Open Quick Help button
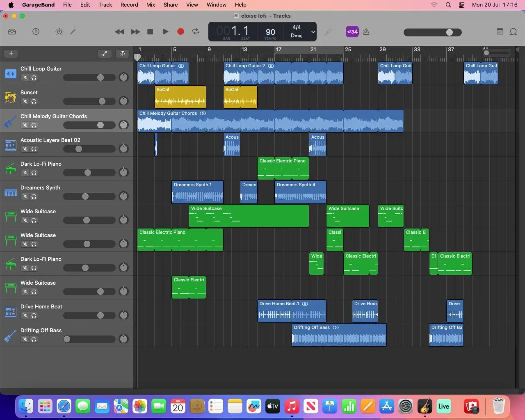The width and height of the screenshot is (525, 420). pyautogui.click(x=36, y=32)
